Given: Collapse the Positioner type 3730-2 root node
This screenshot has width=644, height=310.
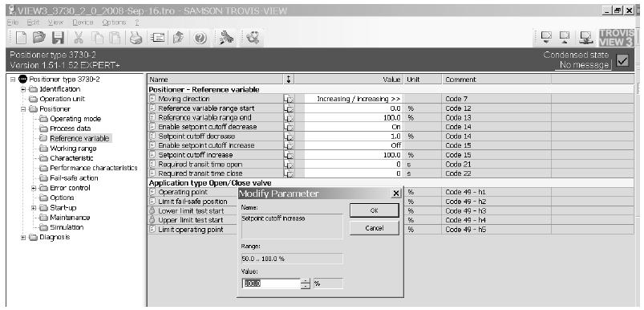Looking at the screenshot, I should (x=13, y=80).
